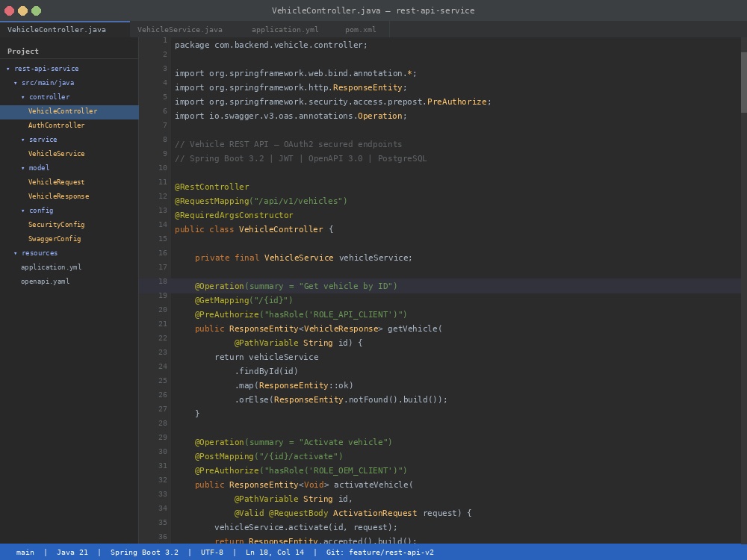Collapse the controller package arrow
747x560 pixels.
[23, 97]
